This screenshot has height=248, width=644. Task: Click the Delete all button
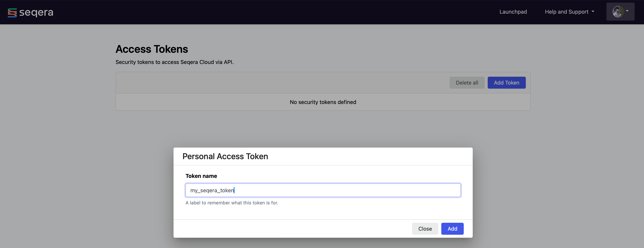(x=467, y=83)
